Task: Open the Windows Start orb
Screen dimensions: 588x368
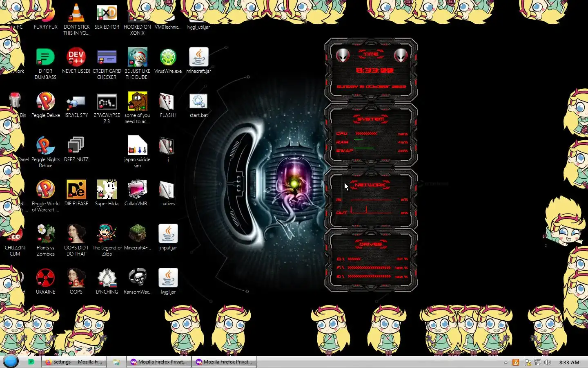Action: click(11, 361)
